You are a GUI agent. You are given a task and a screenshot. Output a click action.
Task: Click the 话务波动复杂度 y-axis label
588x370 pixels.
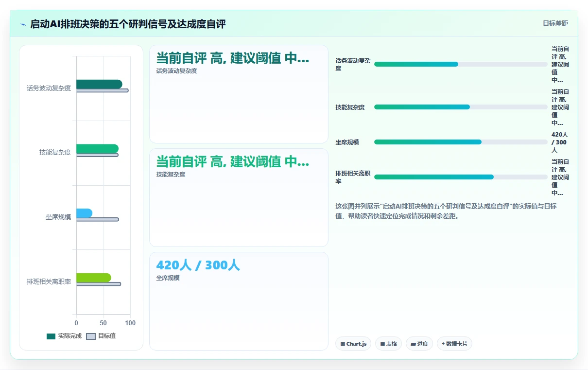click(x=49, y=88)
